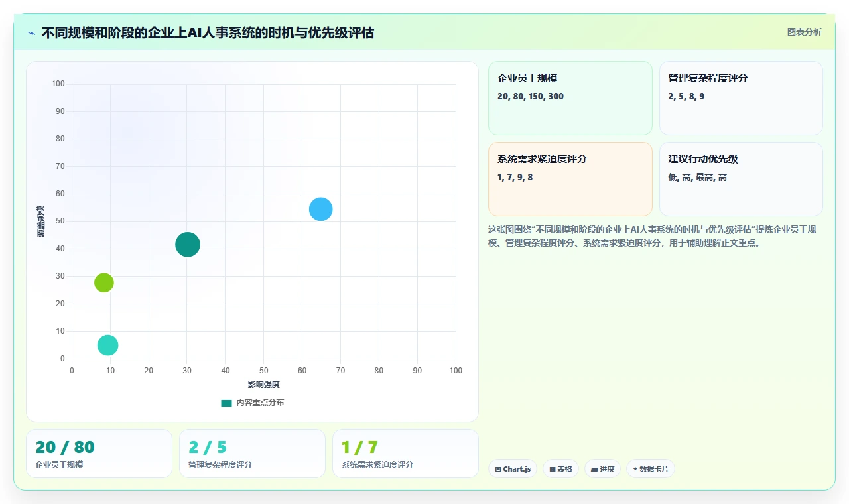
Task: Click the 数据卡片 tag chip
Action: tap(651, 469)
